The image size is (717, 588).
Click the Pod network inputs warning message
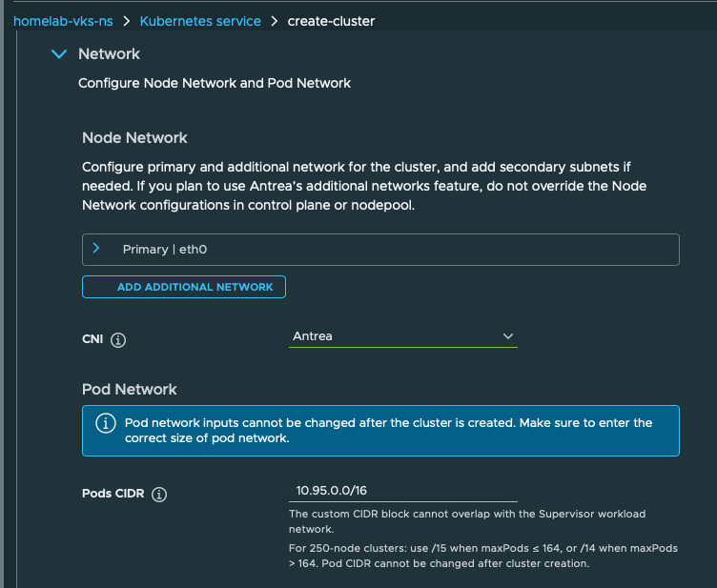pos(388,431)
